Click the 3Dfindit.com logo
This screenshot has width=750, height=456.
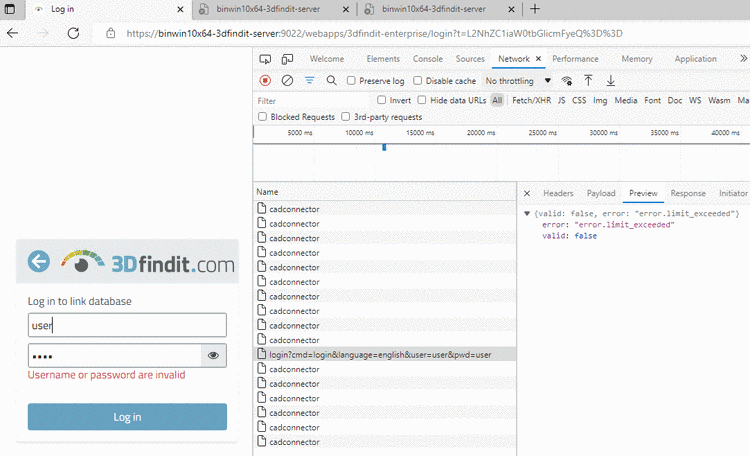tap(148, 262)
